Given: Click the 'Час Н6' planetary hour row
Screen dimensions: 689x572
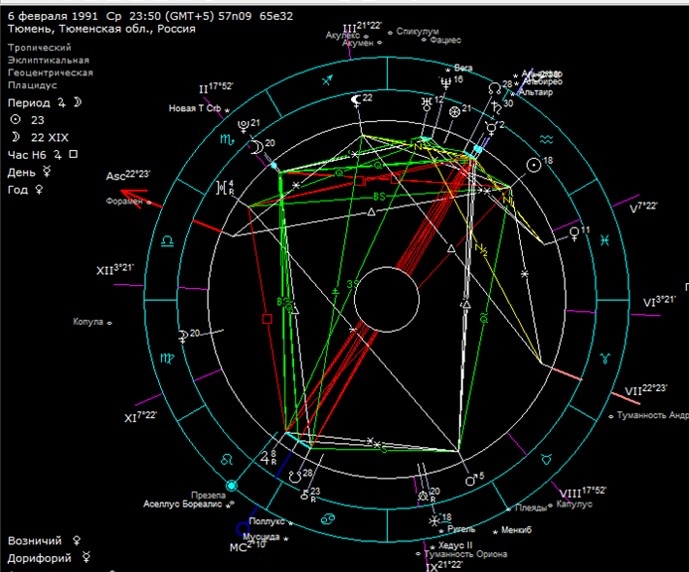Looking at the screenshot, I should 43,155.
